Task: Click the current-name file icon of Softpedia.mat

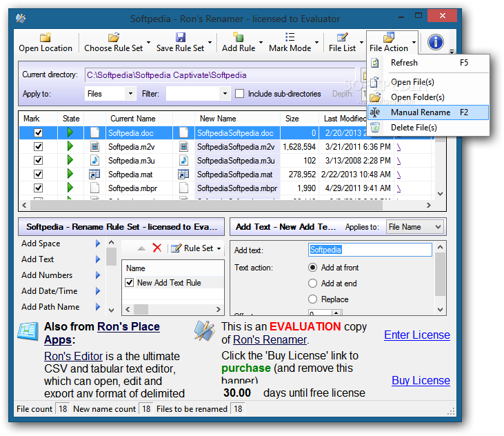Action: (94, 175)
